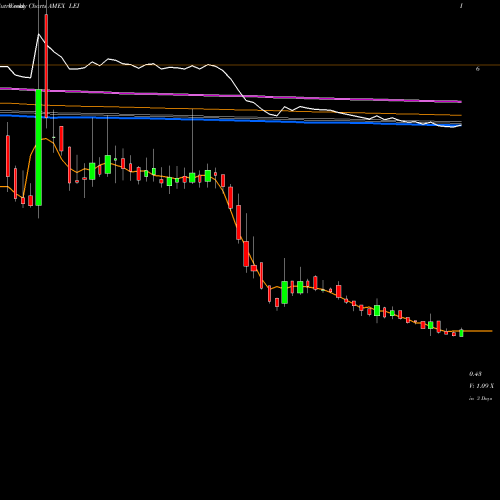Click the last green candle at right edge
Image resolution: width=500 pixels, height=500 pixels.
coord(461,333)
